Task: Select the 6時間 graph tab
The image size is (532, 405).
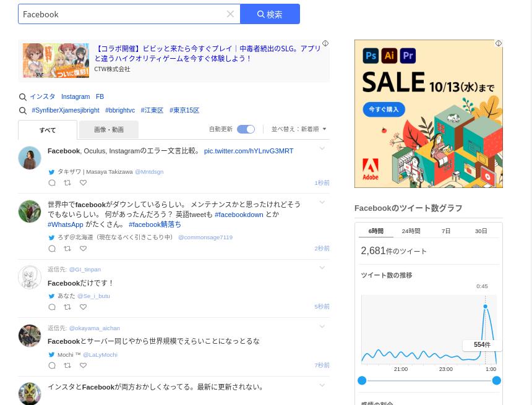Action: pyautogui.click(x=376, y=231)
